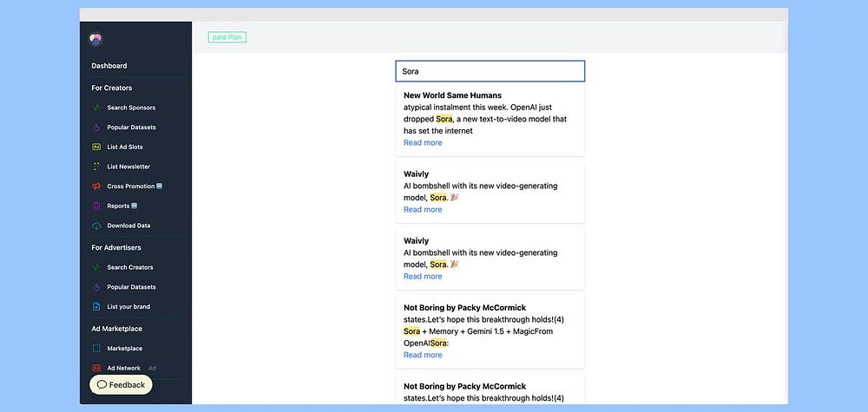Screen dimensions: 868x412
Task: Click the Reports clipboard icon
Action: pos(96,206)
